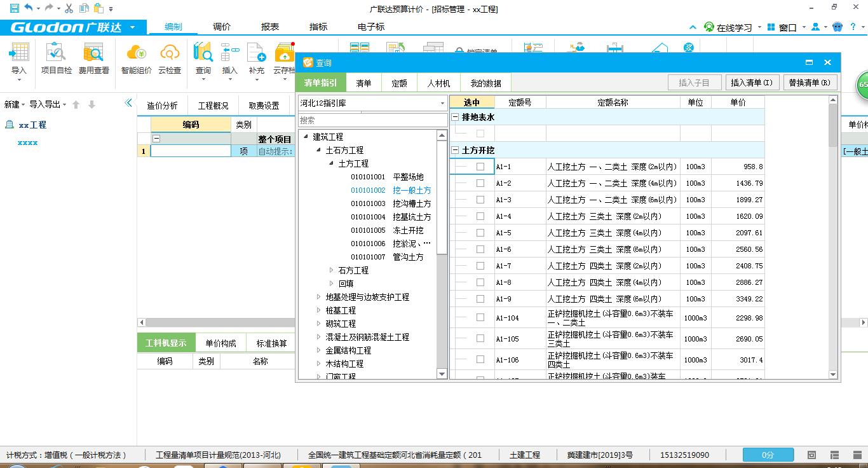Switch to the 调价 ribbon tab
The image size is (868, 468).
pyautogui.click(x=221, y=27)
